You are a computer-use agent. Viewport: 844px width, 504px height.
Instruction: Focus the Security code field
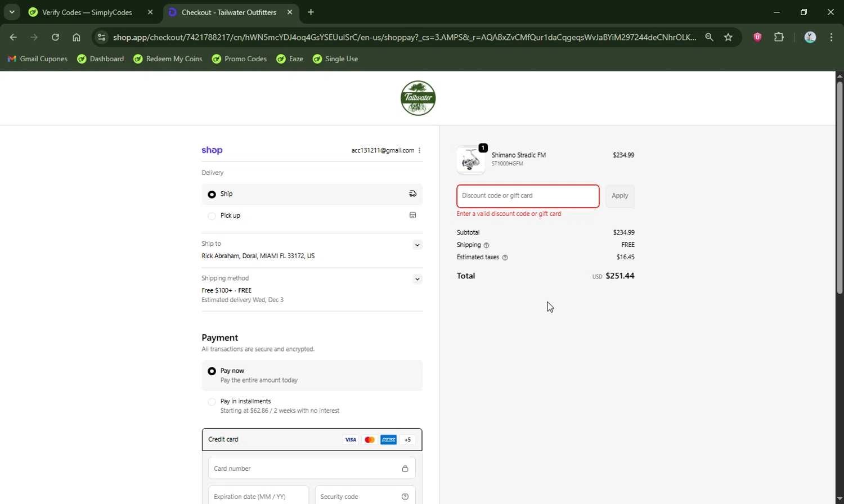point(365,496)
